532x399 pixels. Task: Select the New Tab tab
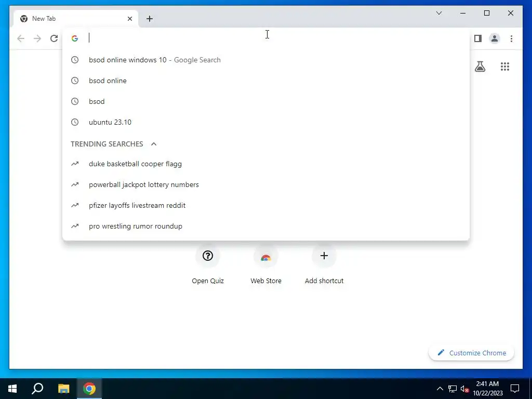pyautogui.click(x=76, y=19)
